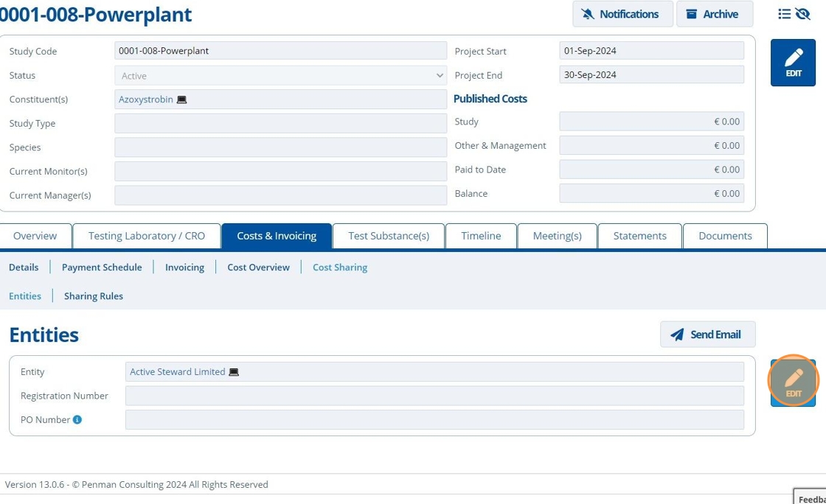Open the Notifications button
Screen dimensions: 826x504
[x=622, y=14]
